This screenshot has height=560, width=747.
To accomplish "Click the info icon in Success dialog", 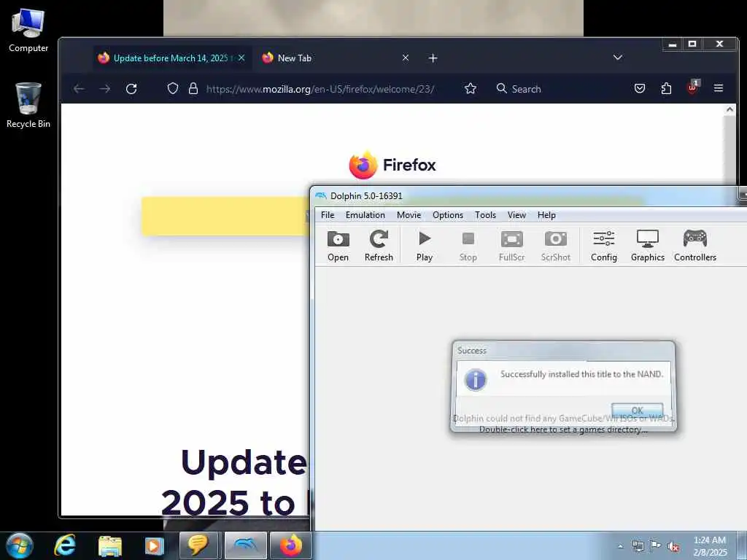I will (x=476, y=379).
